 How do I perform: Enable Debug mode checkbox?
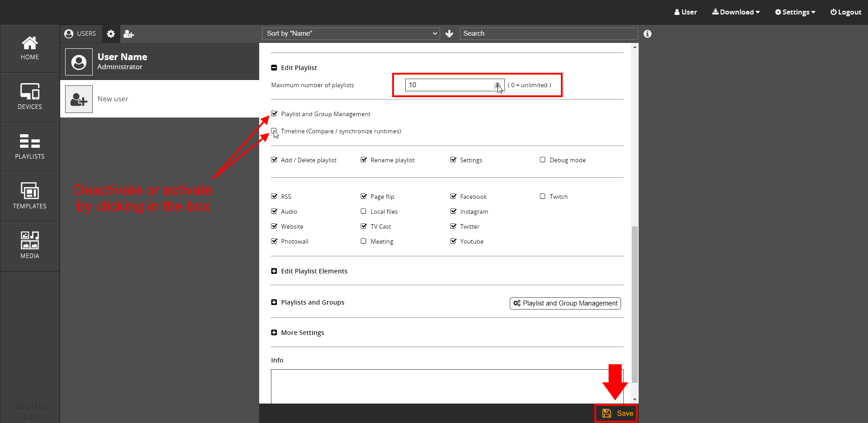point(543,160)
